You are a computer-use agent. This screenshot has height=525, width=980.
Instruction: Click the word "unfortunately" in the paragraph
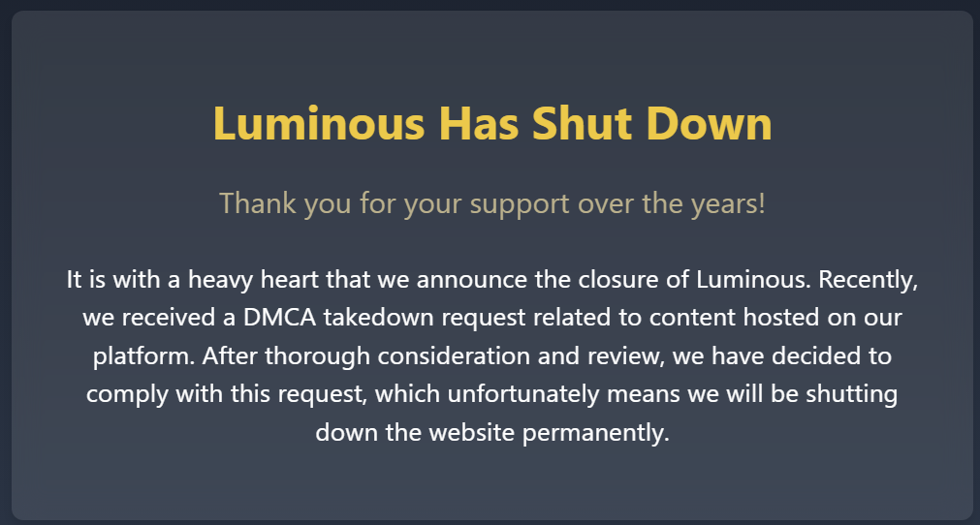tap(523, 394)
